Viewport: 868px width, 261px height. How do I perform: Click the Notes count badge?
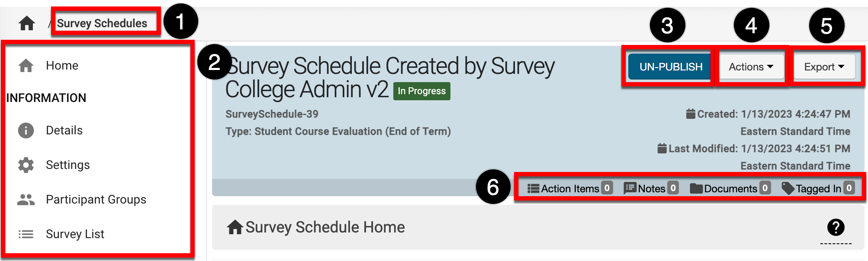point(673,188)
